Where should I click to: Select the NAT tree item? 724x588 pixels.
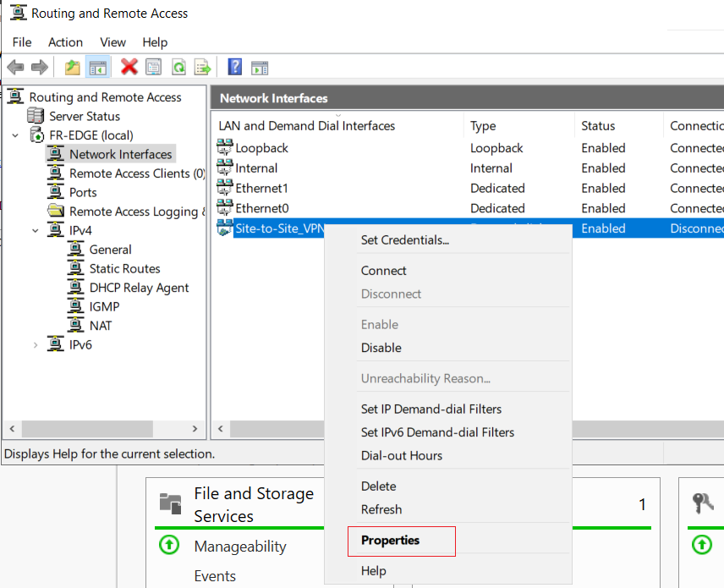(100, 326)
